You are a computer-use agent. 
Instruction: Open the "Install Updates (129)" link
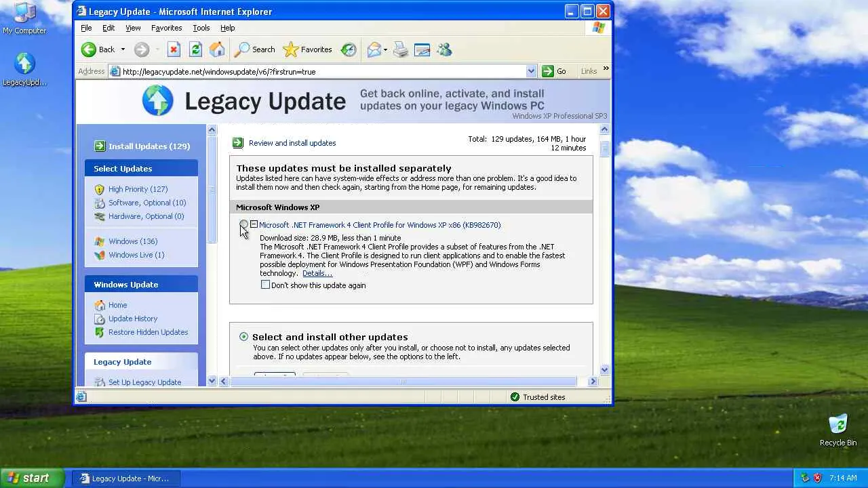tap(149, 146)
